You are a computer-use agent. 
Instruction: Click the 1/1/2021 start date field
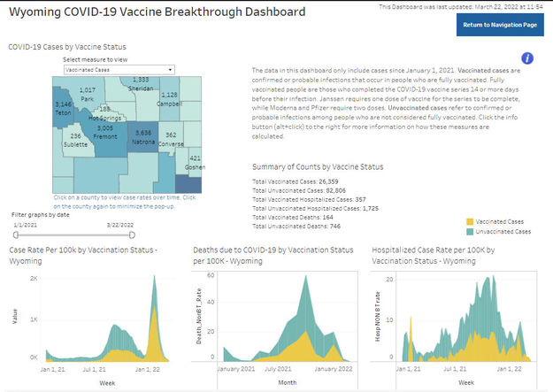(x=26, y=226)
